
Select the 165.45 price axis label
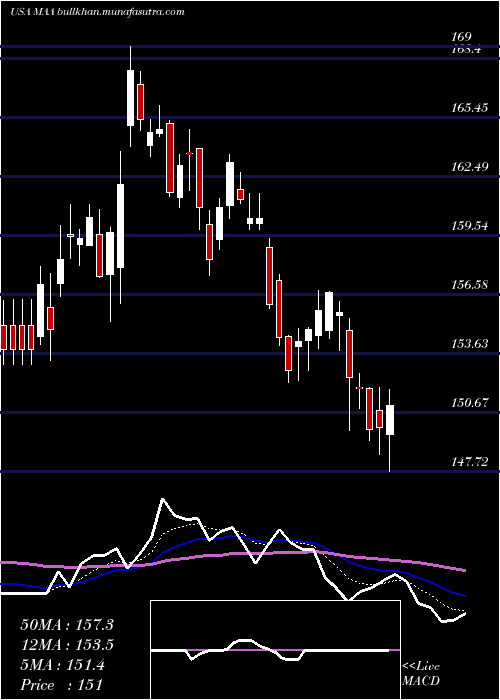click(470, 108)
